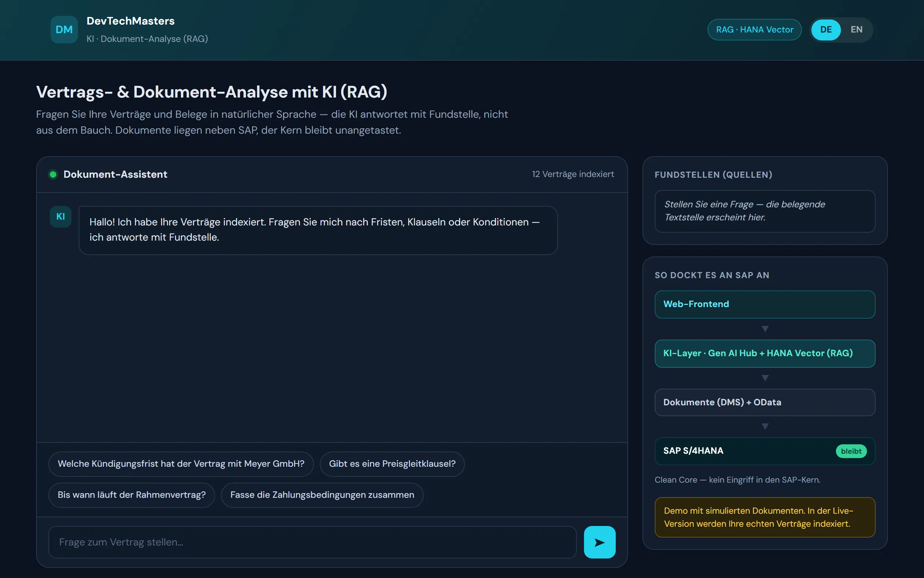Image resolution: width=924 pixels, height=578 pixels.
Task: Click the DM logo badge
Action: click(x=64, y=29)
